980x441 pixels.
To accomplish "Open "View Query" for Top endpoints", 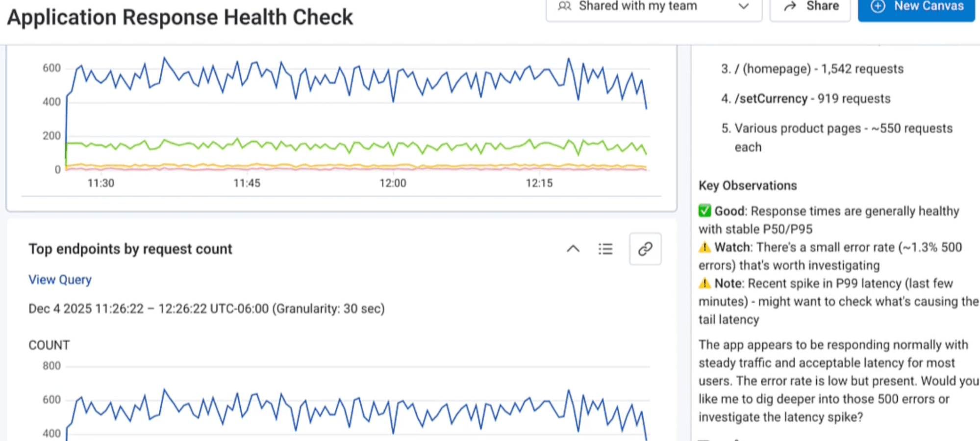I will coord(60,279).
